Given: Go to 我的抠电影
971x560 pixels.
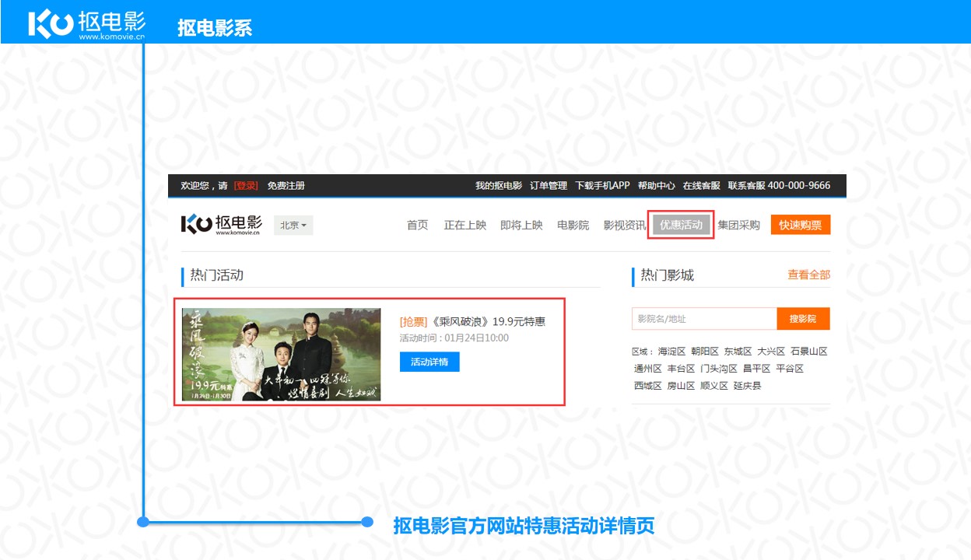Looking at the screenshot, I should 499,186.
